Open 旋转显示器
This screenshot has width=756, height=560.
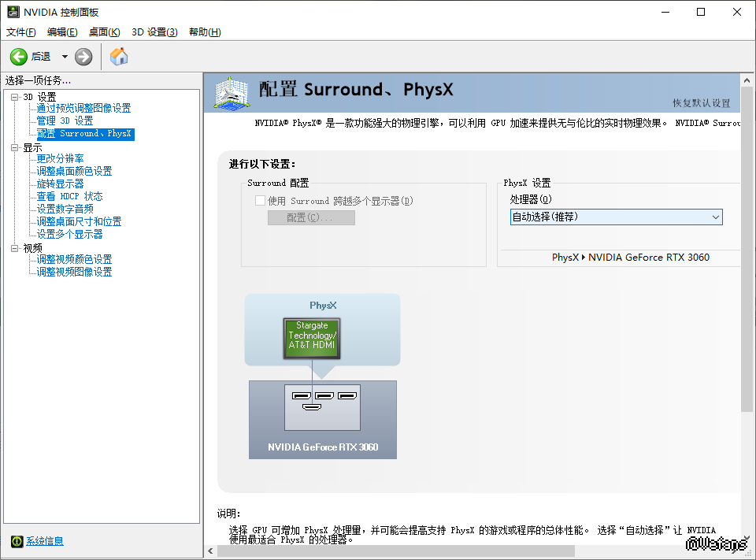pyautogui.click(x=61, y=184)
